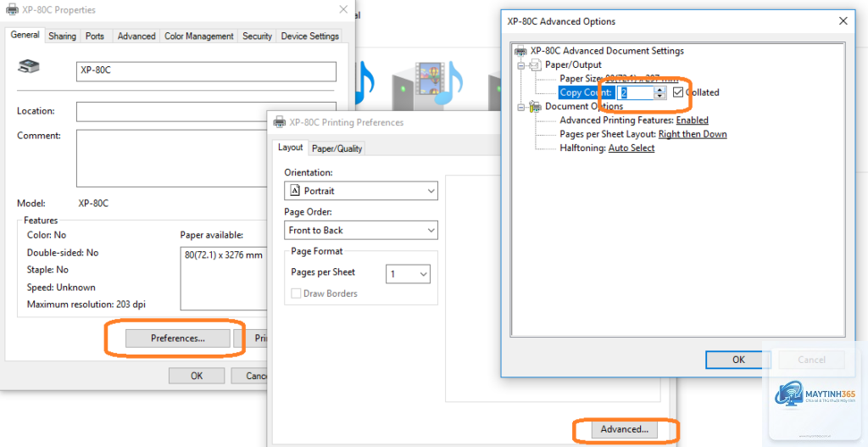Open the Ports tab
Screen dimensions: 868x447
[95, 36]
